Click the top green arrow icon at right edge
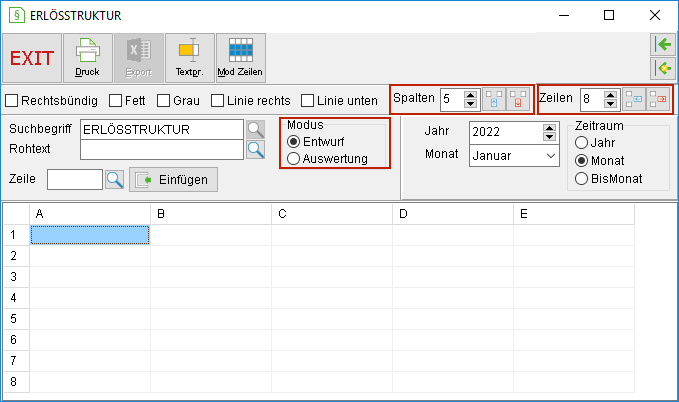The width and height of the screenshot is (679, 402). [663, 44]
